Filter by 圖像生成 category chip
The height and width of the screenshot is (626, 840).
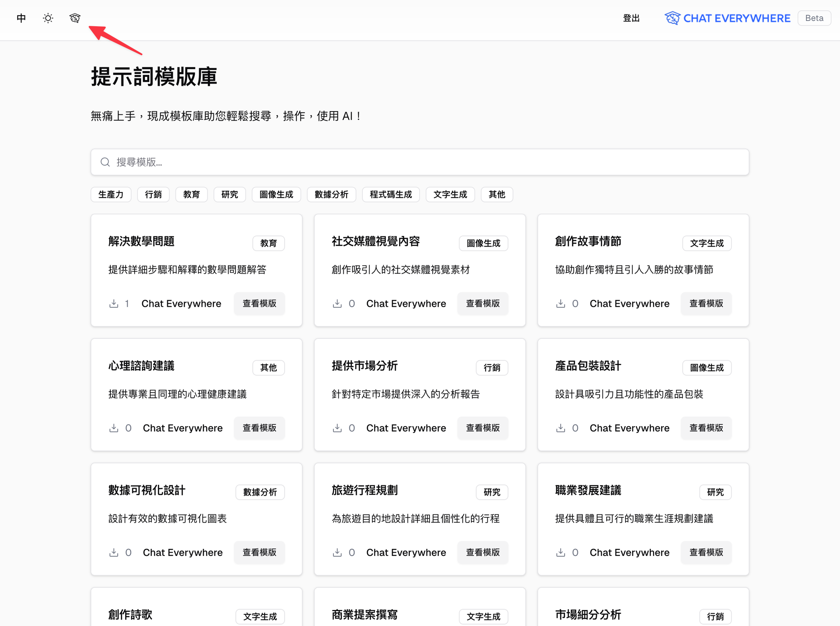pos(276,194)
